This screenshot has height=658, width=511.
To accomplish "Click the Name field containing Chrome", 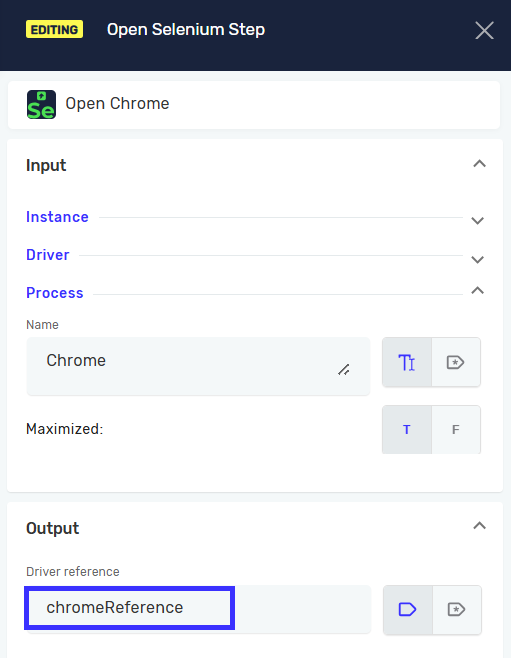I will point(198,366).
